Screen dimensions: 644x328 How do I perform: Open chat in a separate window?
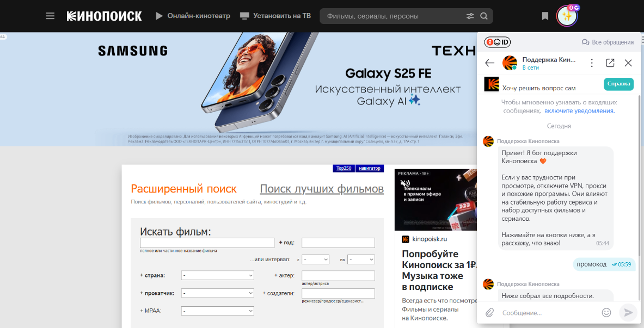pyautogui.click(x=610, y=63)
